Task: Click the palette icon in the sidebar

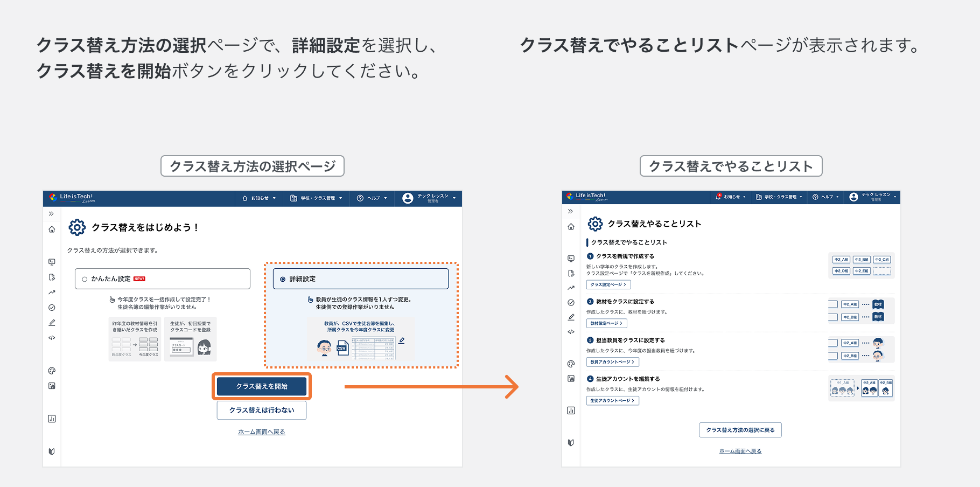Action: click(x=52, y=371)
